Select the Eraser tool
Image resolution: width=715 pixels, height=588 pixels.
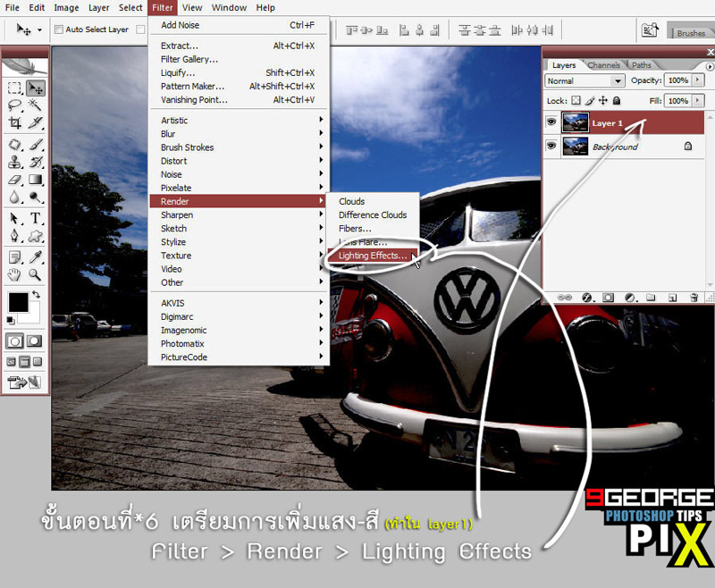14,180
